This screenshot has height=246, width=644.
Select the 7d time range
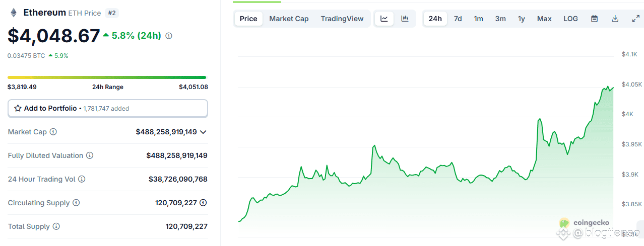[458, 19]
